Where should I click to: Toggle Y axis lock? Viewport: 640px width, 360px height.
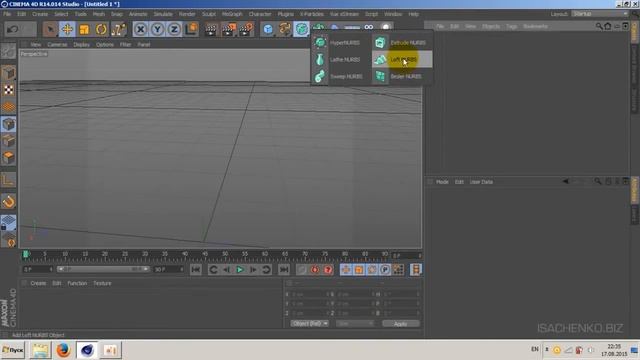(158, 29)
